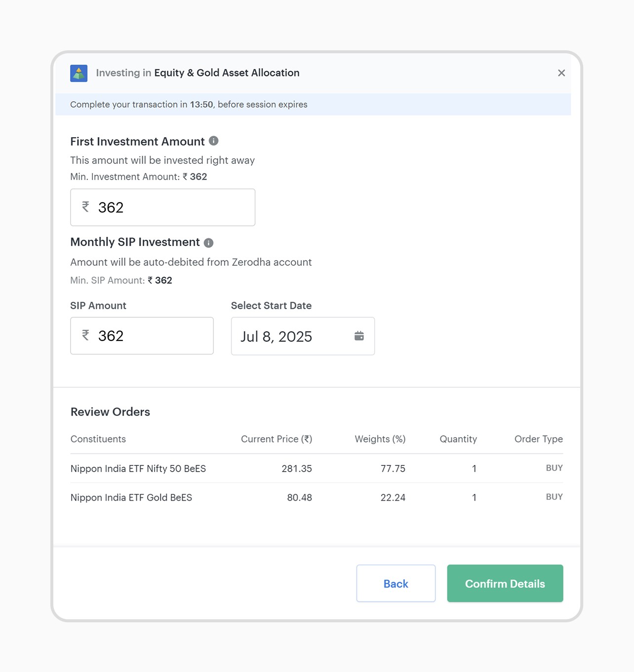
Task: Click the weight value 77.75
Action: [x=393, y=468]
